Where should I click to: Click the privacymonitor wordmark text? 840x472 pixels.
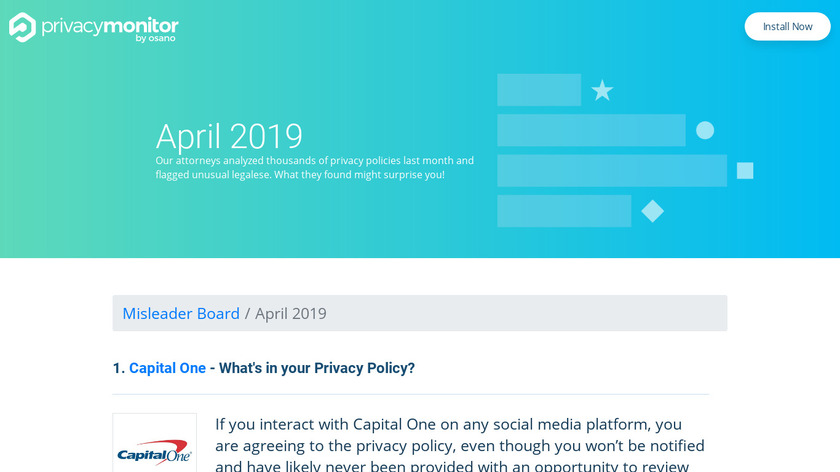(110, 24)
